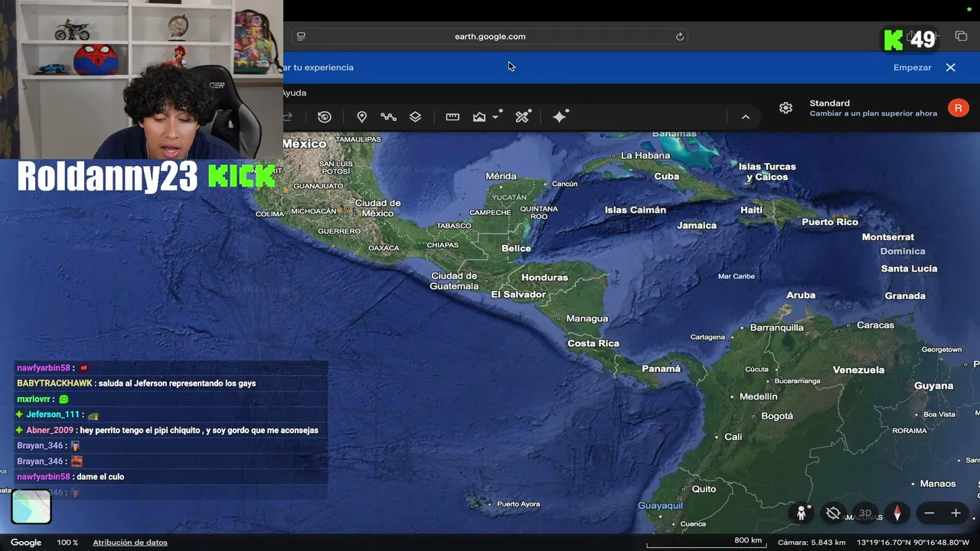The image size is (980, 551).
Task: Select the La Habana label on the map
Action: coord(645,155)
